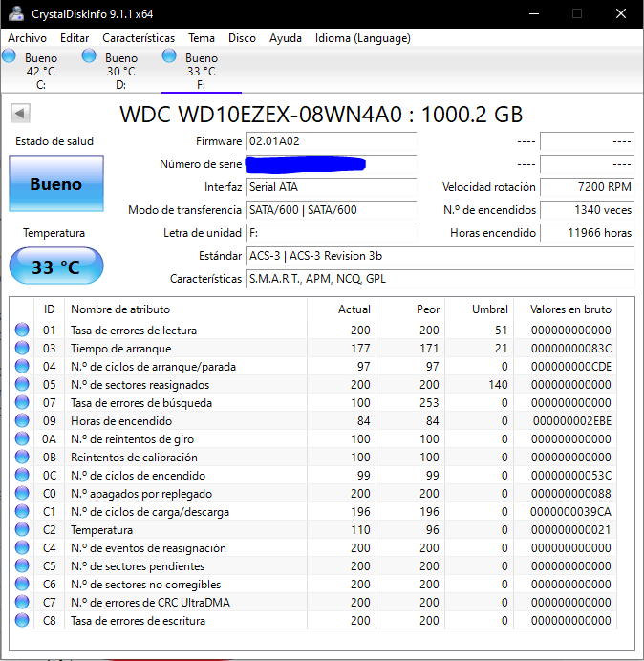The width and height of the screenshot is (644, 661).
Task: Click status orb of attribute 03 Tiempo de arranque
Action: tap(22, 348)
